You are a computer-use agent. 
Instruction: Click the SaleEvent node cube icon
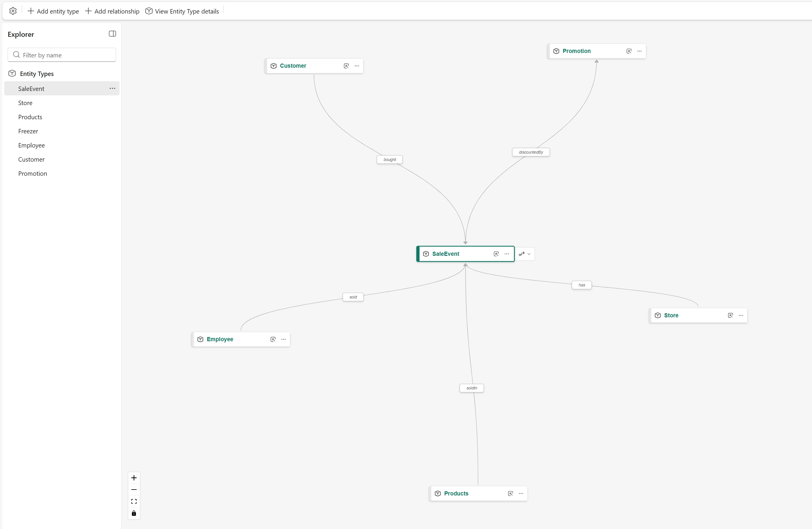426,254
